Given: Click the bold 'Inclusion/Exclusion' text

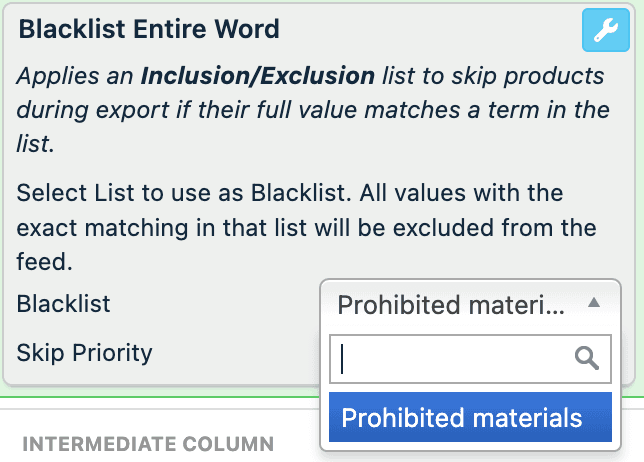Looking at the screenshot, I should tap(258, 77).
